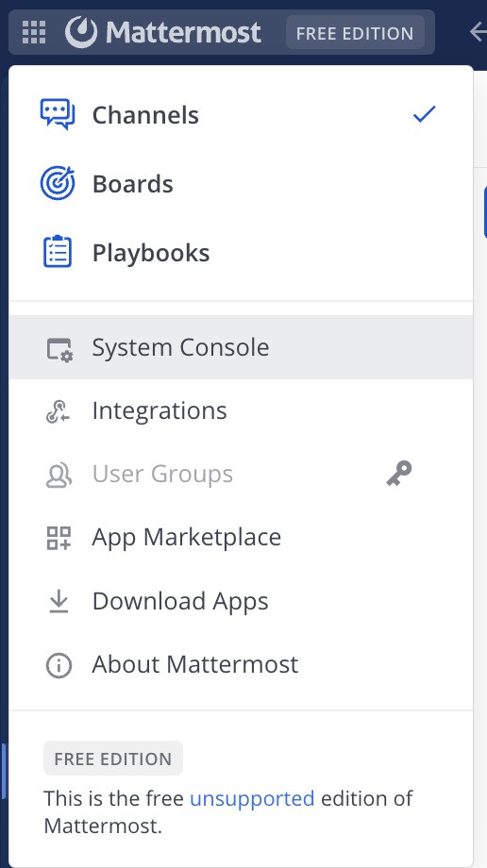
Task: Click the FREE EDITION badge in header
Action: click(355, 33)
